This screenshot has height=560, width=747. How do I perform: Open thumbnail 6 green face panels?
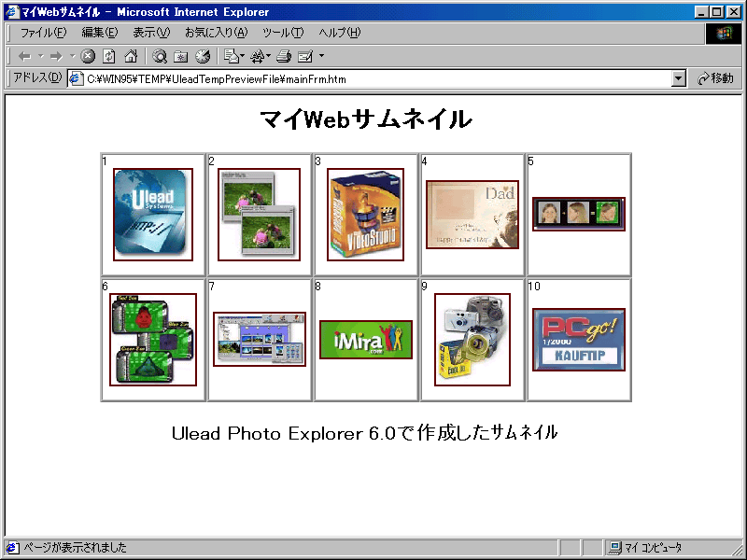pos(153,340)
